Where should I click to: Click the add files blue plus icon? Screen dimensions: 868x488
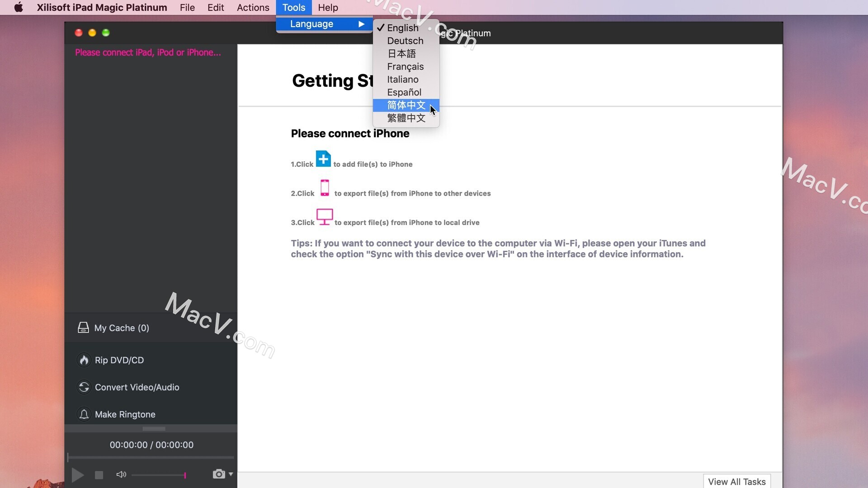tap(323, 159)
